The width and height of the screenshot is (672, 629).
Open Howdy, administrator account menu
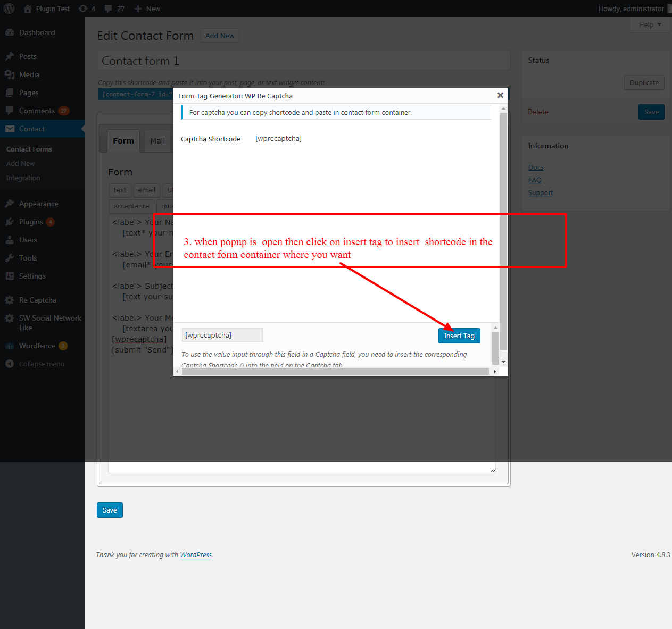(631, 9)
